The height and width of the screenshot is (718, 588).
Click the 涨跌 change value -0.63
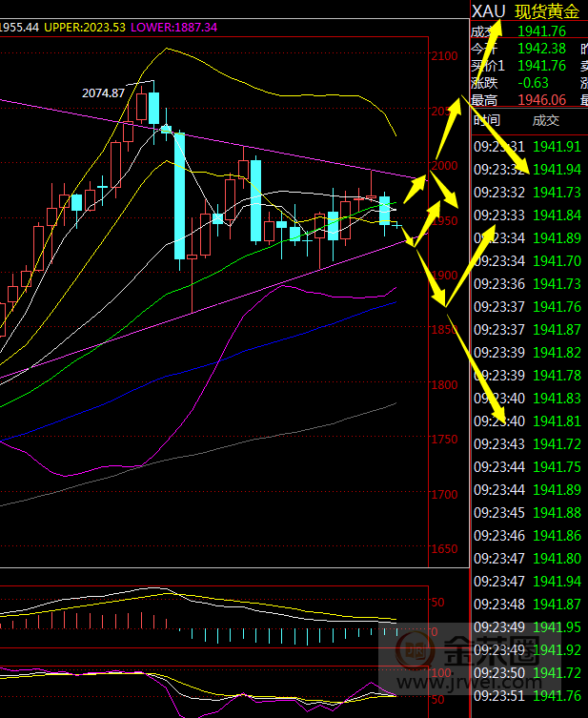coord(533,83)
